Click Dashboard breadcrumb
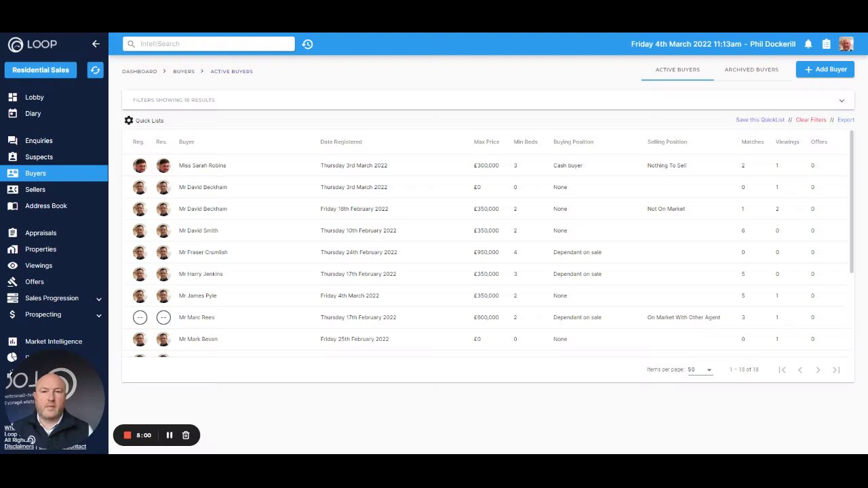This screenshot has height=488, width=868. pos(139,71)
